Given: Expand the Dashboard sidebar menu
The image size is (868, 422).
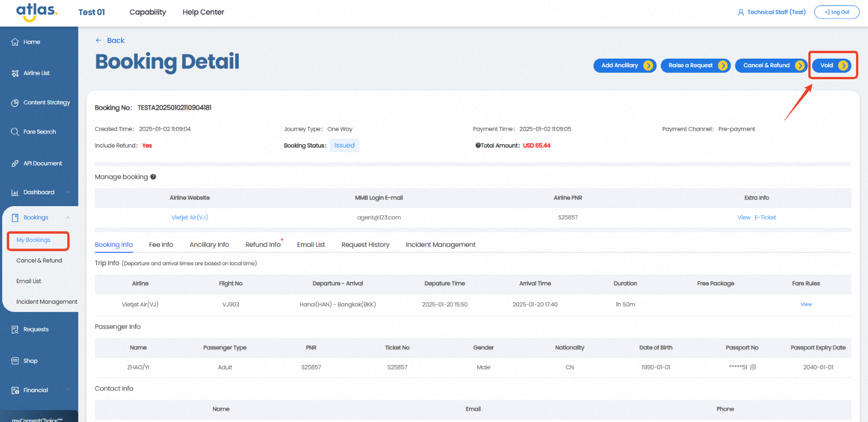Looking at the screenshot, I should [68, 192].
